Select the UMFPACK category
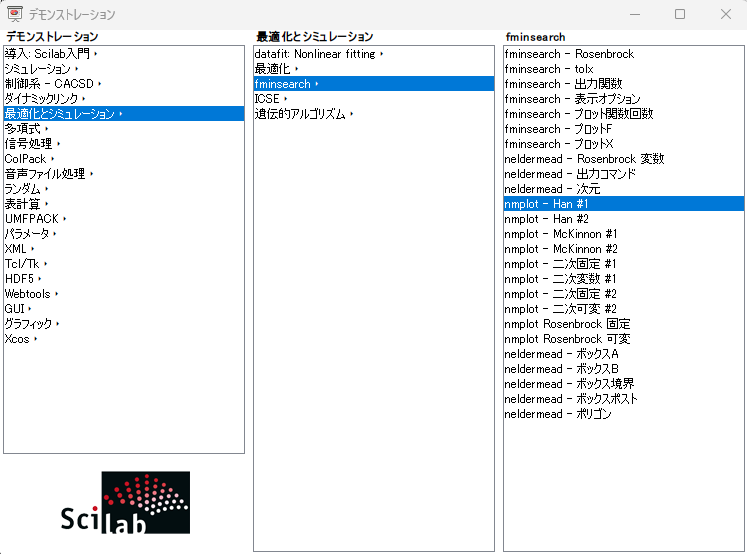The image size is (747, 554). (x=32, y=219)
